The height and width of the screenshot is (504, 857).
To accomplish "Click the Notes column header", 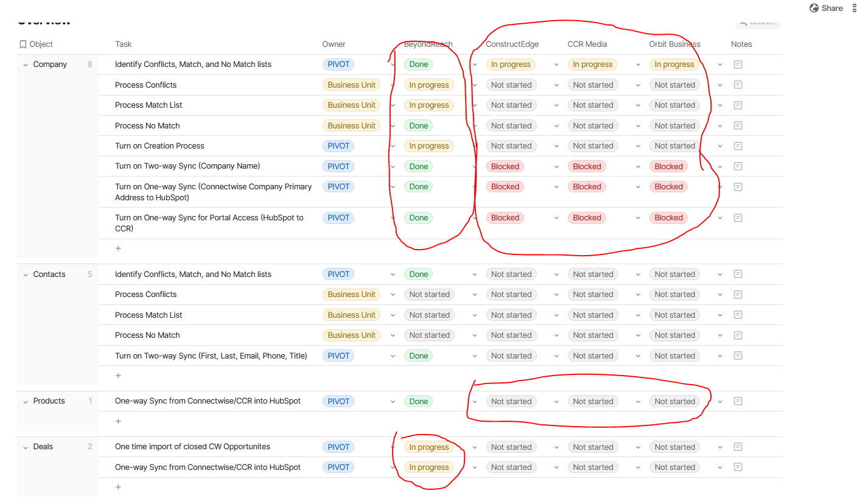I will 741,44.
